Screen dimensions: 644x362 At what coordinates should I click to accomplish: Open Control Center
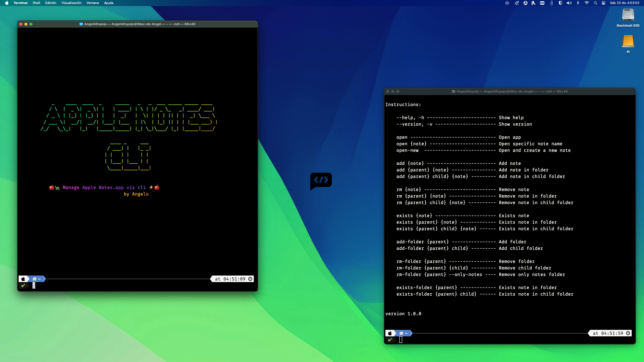pyautogui.click(x=604, y=3)
